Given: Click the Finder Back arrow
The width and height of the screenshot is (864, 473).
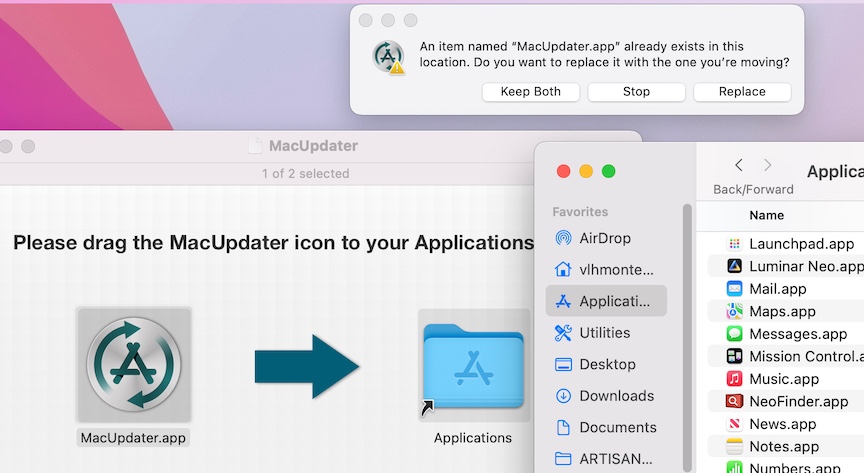Looking at the screenshot, I should click(x=739, y=165).
